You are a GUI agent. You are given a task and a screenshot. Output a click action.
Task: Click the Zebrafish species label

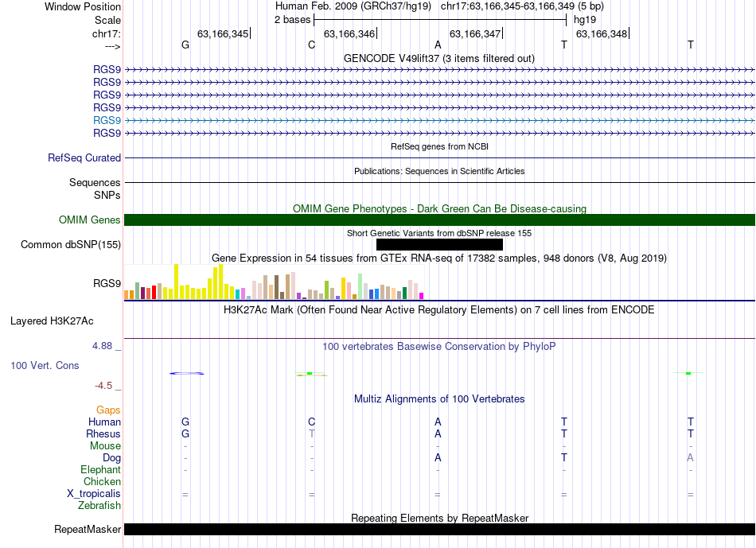(99, 505)
